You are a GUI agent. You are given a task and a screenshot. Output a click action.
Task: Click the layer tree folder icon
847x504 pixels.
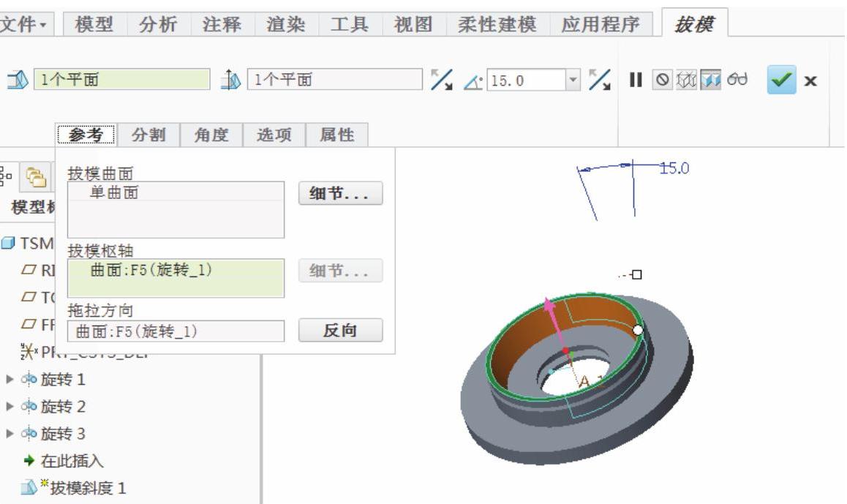click(36, 176)
